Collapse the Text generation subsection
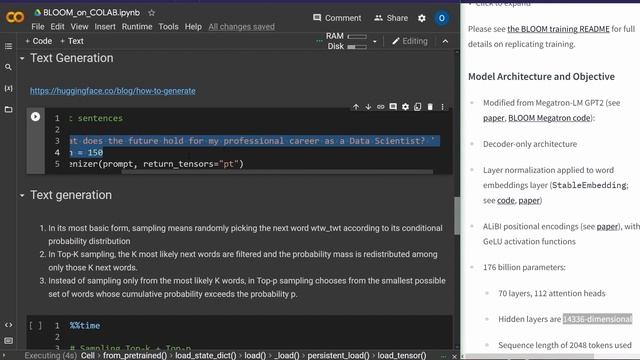This screenshot has height=360, width=640. (x=22, y=196)
